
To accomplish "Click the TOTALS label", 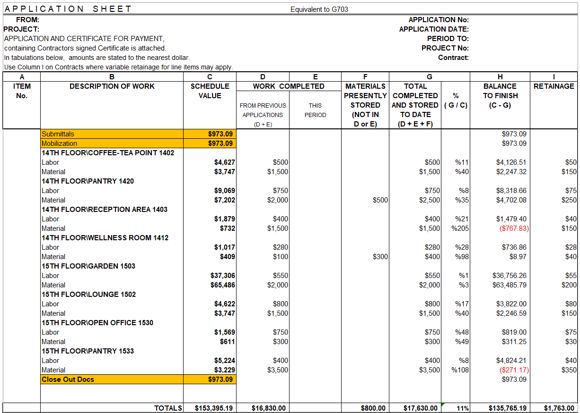I will coord(168,408).
